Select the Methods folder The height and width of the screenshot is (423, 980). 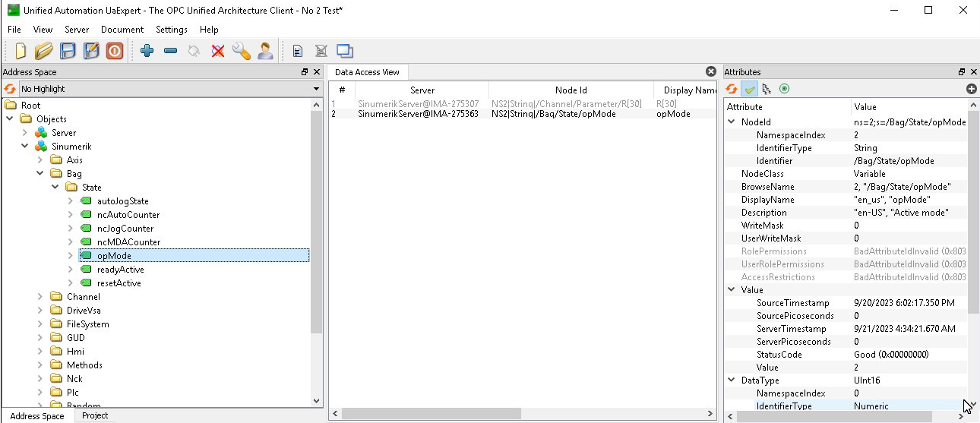click(84, 365)
